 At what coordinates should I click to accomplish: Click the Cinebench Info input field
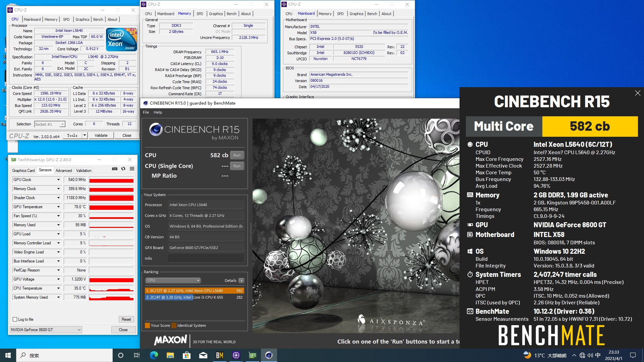[x=206, y=258]
